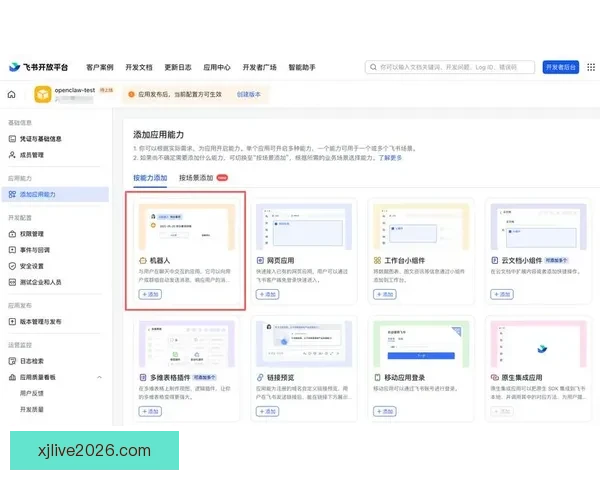600x480 pixels.
Task: Add the 网页应用 capability
Action: coord(267,294)
